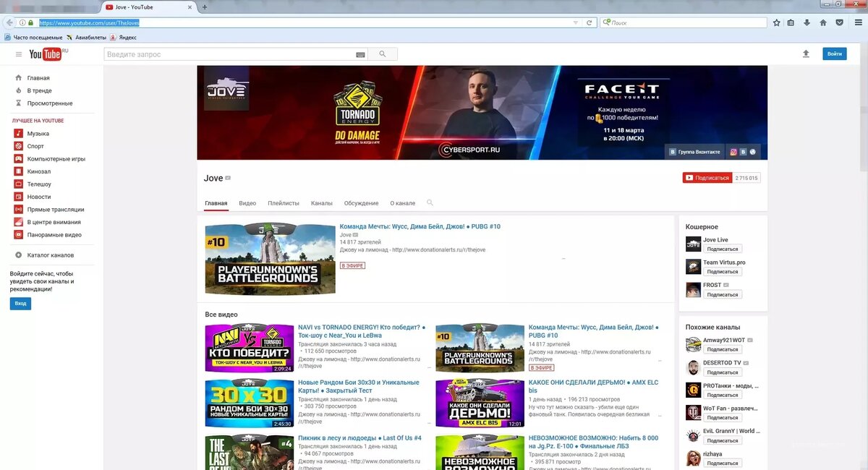868x470 pixels.
Task: Go to browser home page icon
Action: pos(823,22)
